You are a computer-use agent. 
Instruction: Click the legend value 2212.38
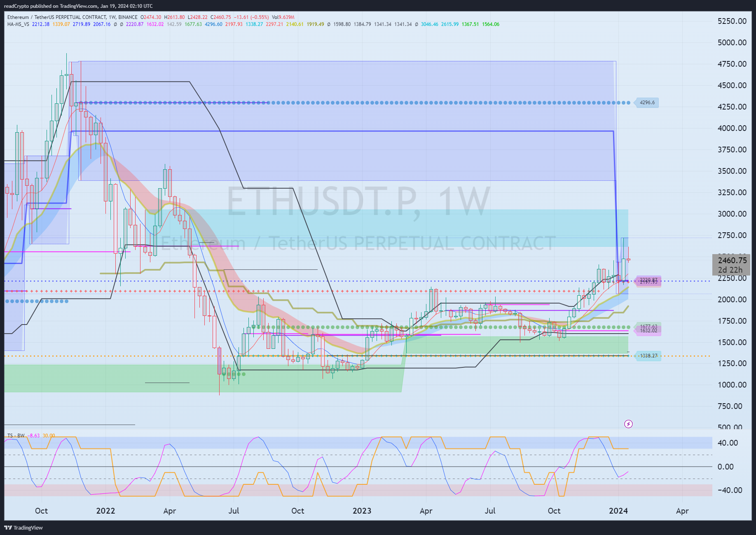tap(41, 24)
